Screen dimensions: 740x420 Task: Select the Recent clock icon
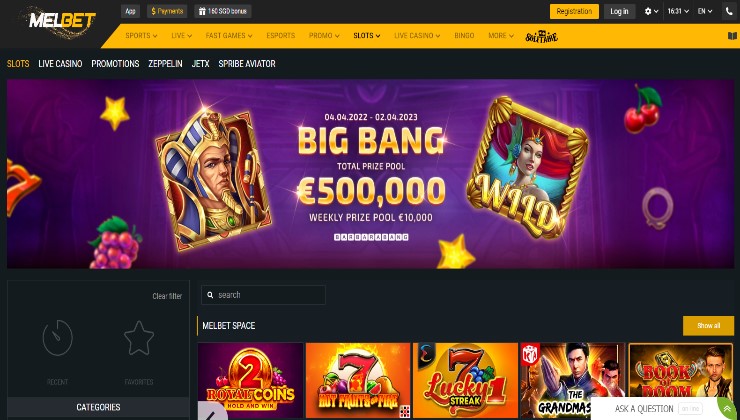(58, 338)
